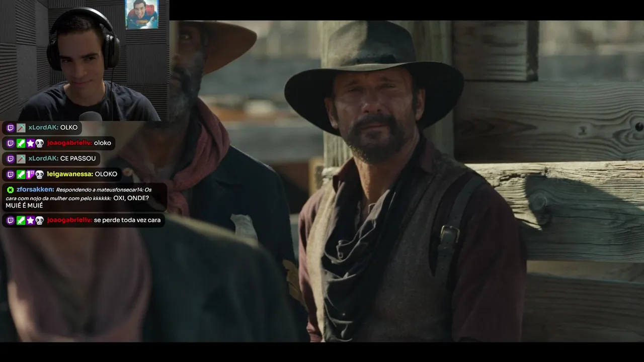The image size is (644, 362).
Task: Click username joaogabrieliv in the oloko message
Action: coord(69,143)
